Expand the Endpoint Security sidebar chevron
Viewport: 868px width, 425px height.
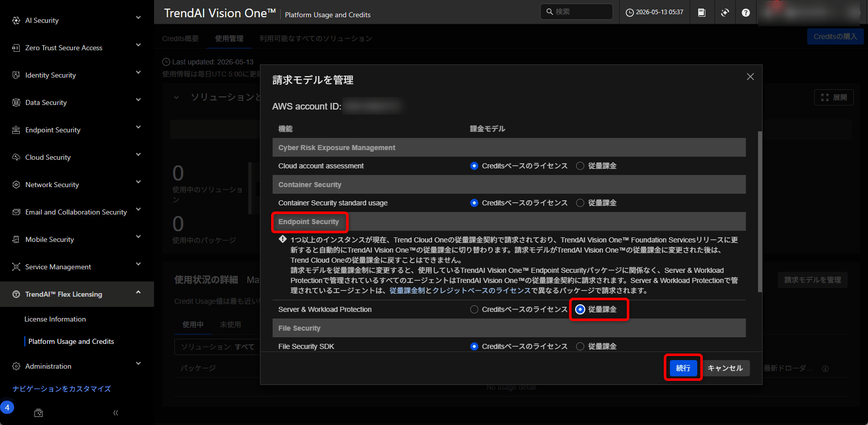coord(138,127)
